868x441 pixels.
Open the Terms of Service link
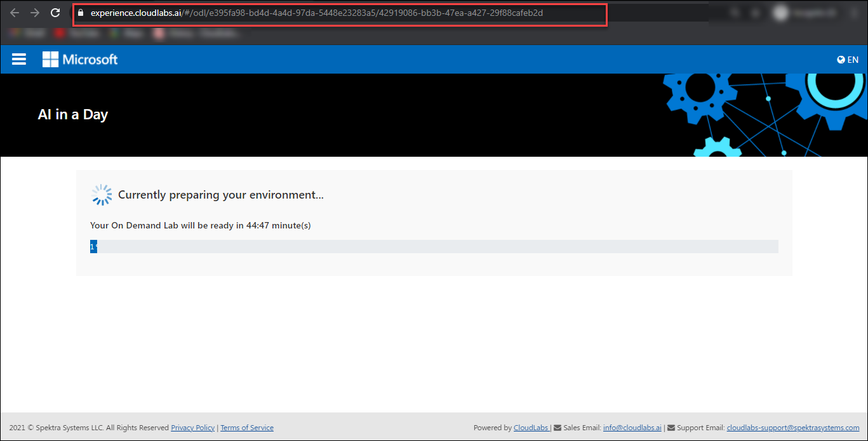point(247,428)
